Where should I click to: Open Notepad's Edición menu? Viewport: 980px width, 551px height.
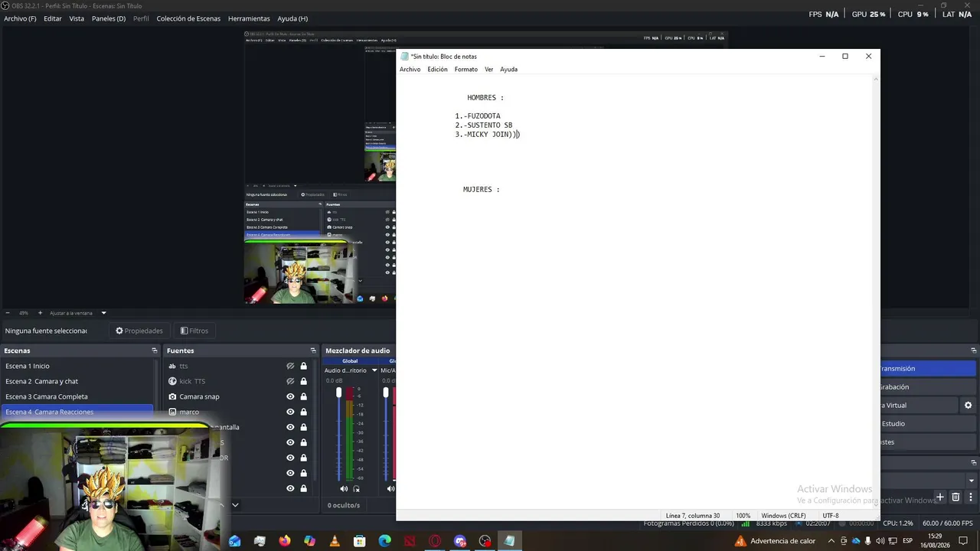point(437,69)
